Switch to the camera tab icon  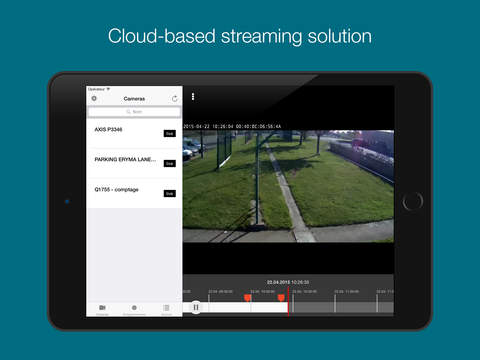102,309
